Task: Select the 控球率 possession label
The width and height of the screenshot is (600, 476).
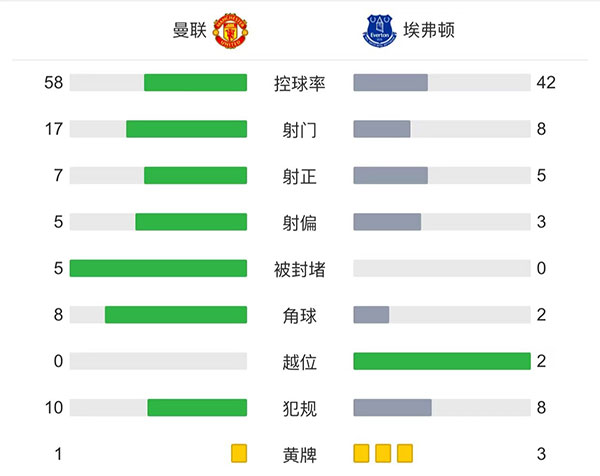Action: pyautogui.click(x=300, y=83)
